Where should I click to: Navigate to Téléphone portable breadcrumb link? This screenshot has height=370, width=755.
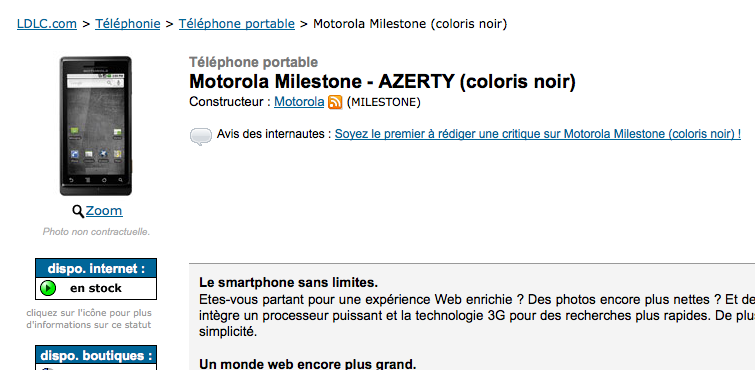point(237,23)
